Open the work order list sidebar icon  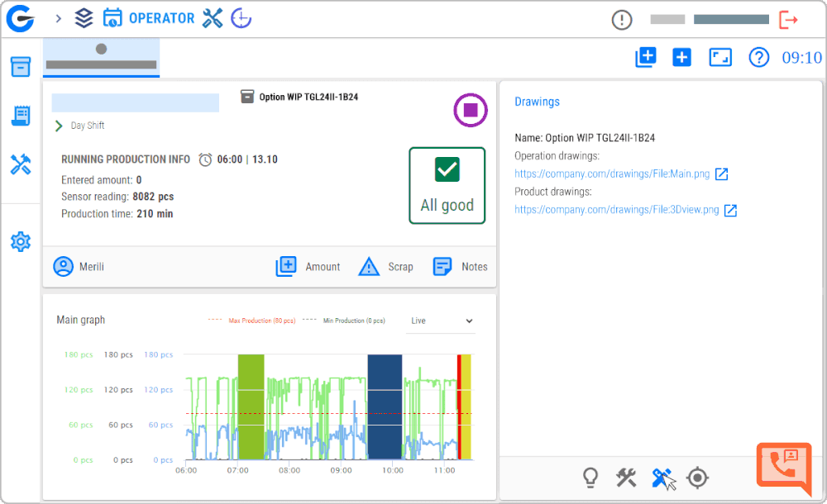tap(21, 116)
